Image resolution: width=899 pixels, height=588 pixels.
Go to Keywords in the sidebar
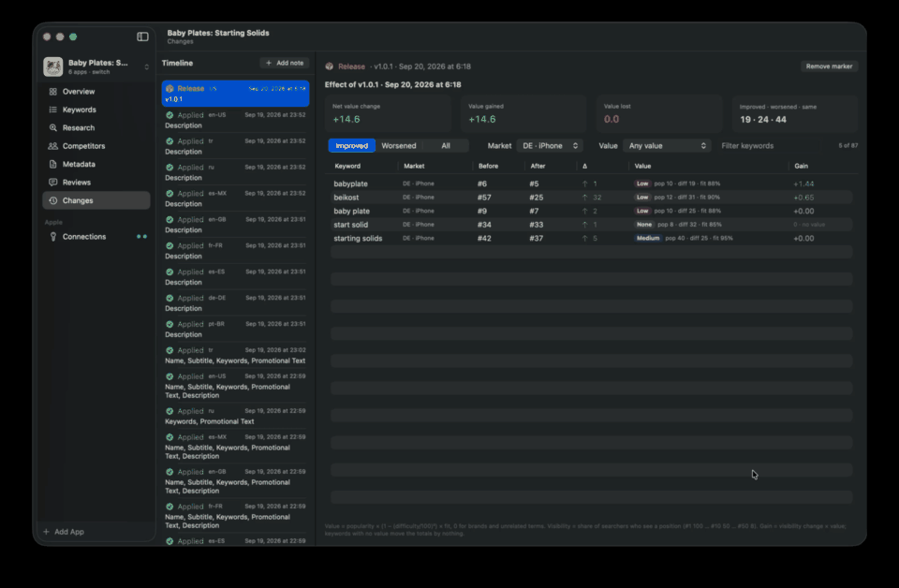pos(96,110)
